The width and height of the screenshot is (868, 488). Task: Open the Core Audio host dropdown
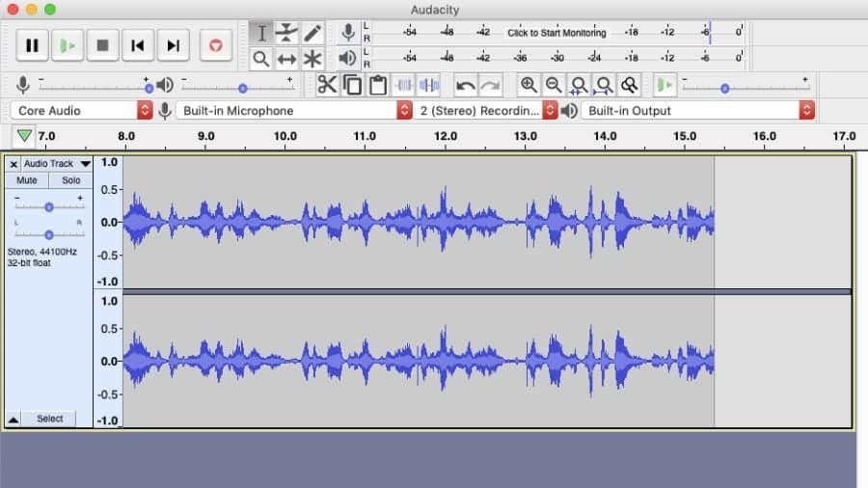coord(81,110)
